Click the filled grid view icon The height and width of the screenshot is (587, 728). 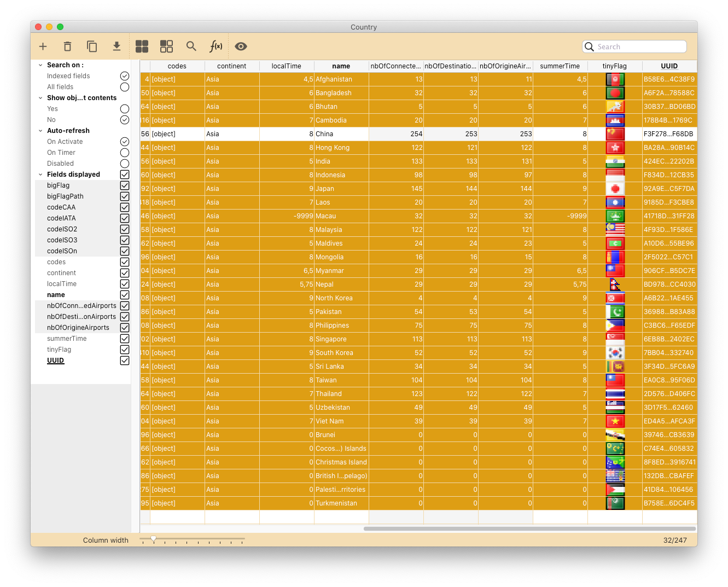click(142, 47)
